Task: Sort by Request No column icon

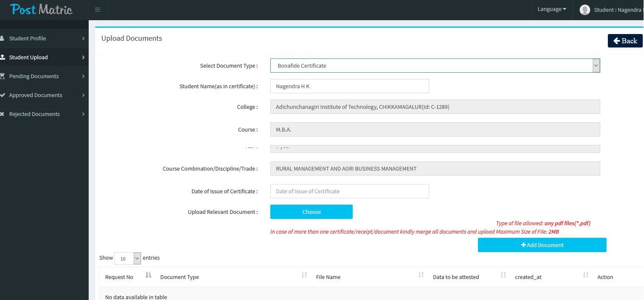Action: point(148,275)
